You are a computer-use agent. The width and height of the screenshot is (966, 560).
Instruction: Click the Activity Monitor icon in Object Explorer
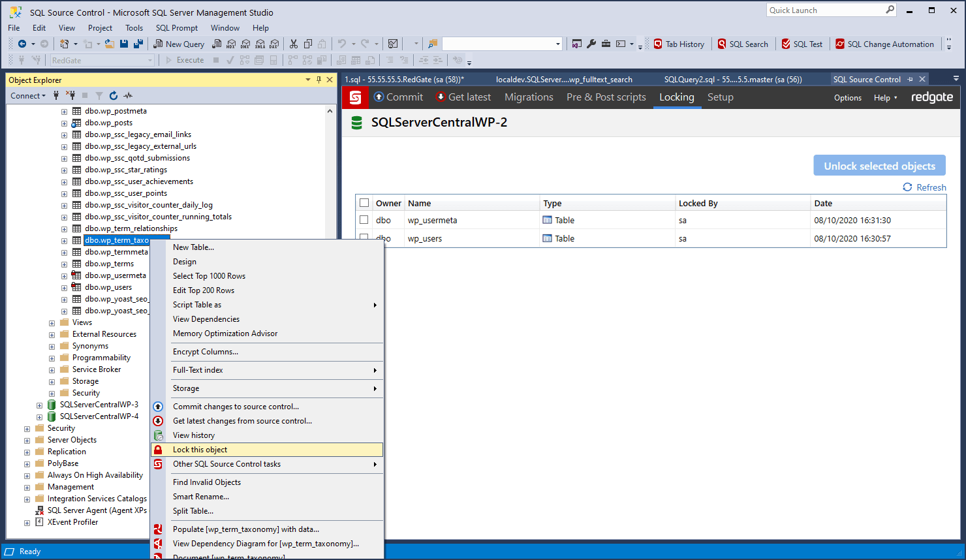[x=128, y=95]
